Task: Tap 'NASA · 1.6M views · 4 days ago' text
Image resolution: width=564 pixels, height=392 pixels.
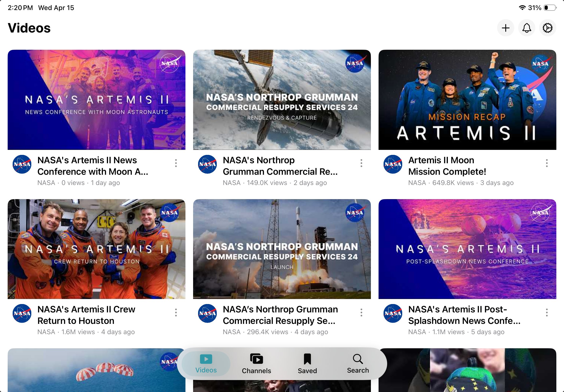Action: [86, 332]
